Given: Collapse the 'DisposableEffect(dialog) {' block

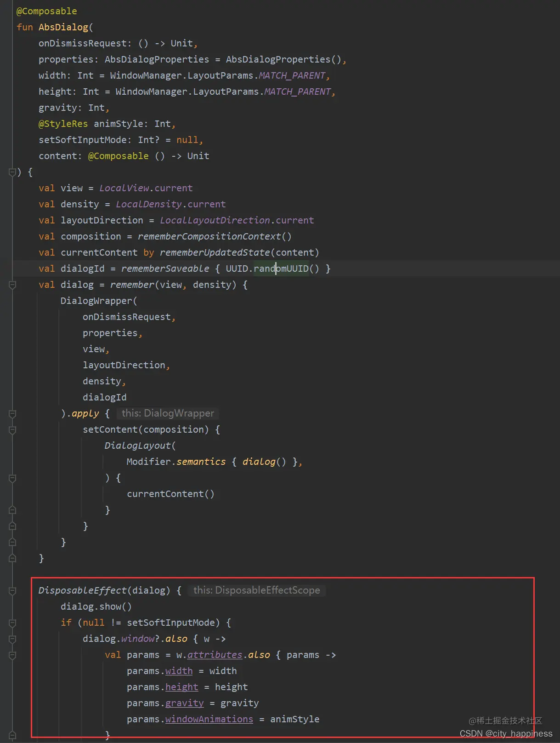Looking at the screenshot, I should point(12,590).
